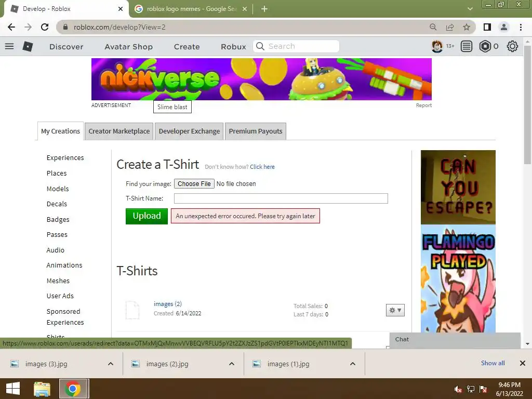Select Badges in the sidebar

coord(58,220)
